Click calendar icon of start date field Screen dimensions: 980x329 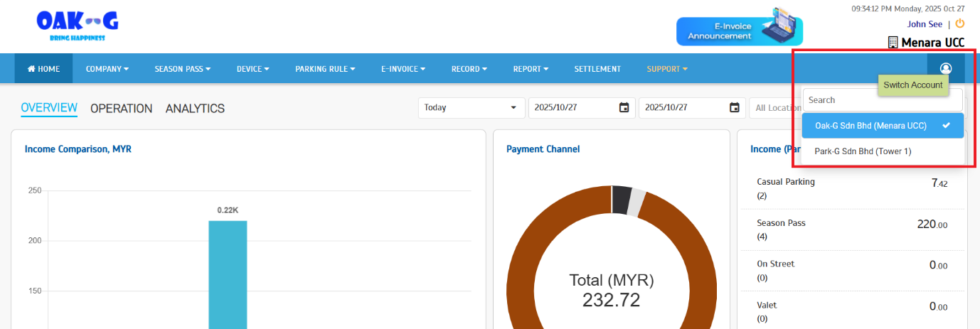tap(624, 107)
